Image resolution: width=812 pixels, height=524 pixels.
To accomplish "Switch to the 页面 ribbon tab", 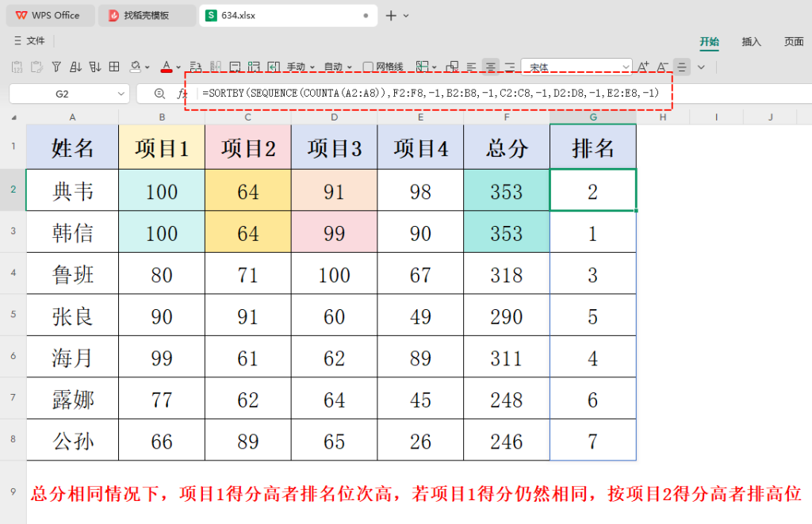I will [x=793, y=42].
